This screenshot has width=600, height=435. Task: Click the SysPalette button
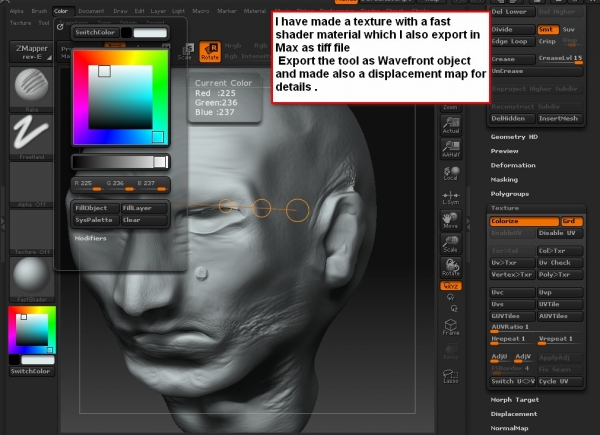click(95, 220)
